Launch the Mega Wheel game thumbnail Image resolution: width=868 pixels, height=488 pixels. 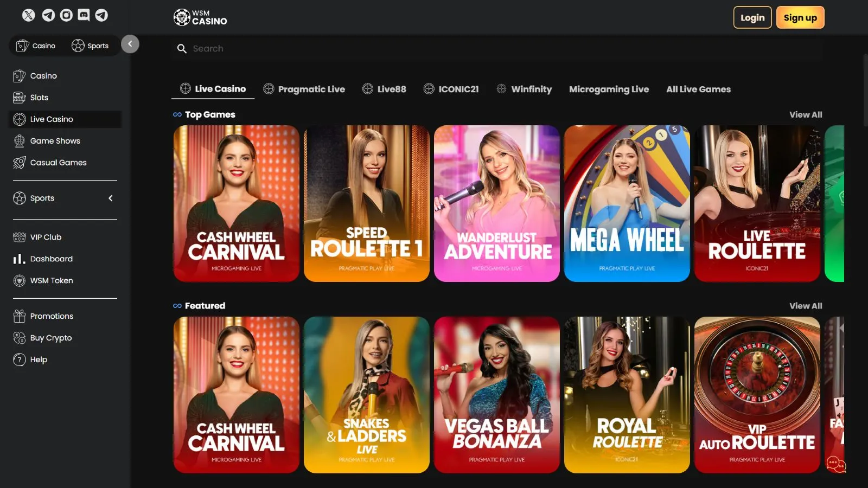[627, 203]
